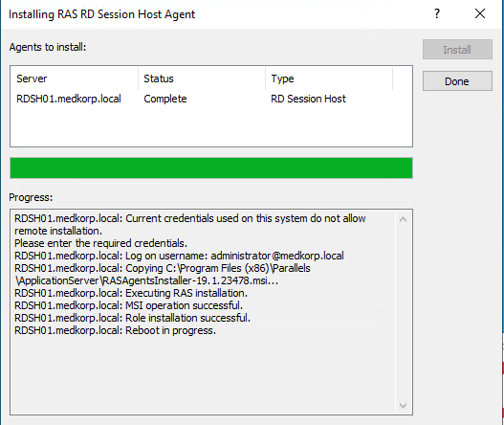The image size is (504, 425).
Task: Click the progress log scroll-up arrow
Action: 403,219
